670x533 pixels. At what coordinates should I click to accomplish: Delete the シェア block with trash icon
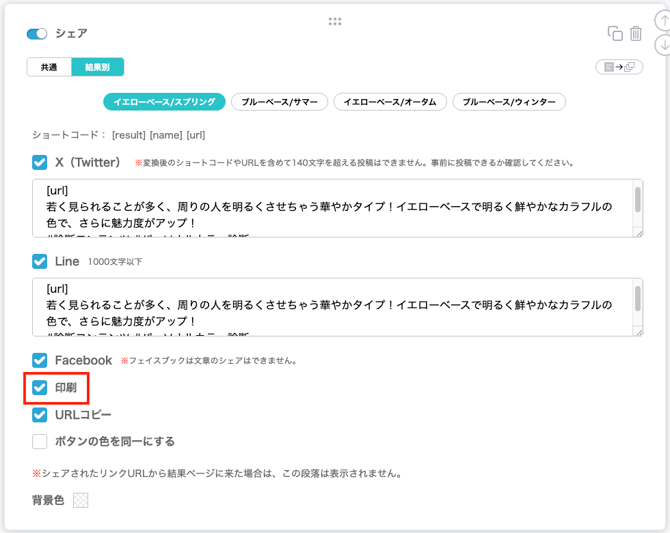tap(636, 33)
